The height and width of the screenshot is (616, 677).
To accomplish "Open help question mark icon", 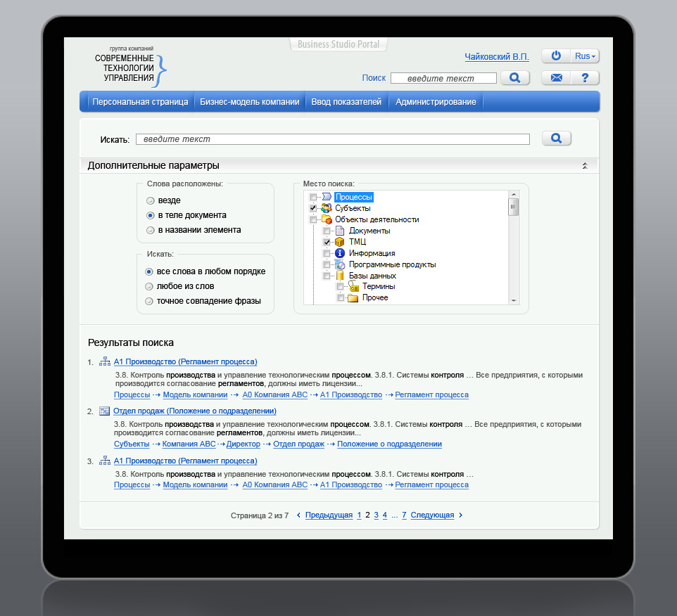I will 585,77.
